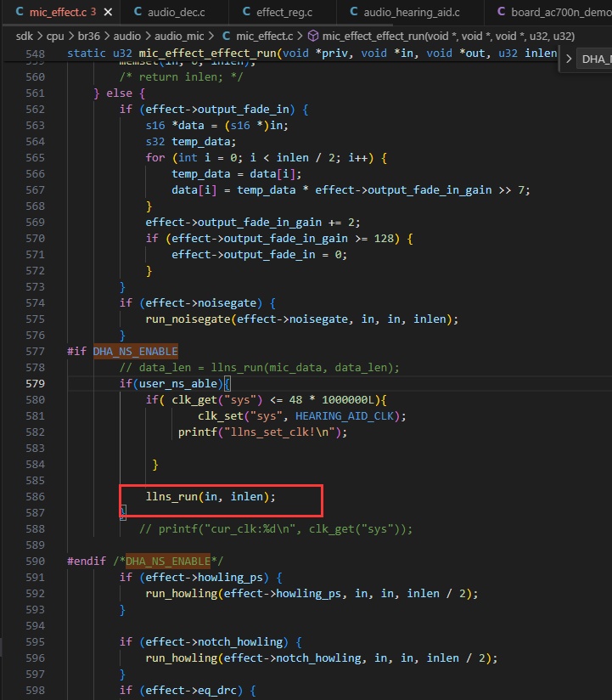Click the commented cur_clk printf line
The image size is (612, 700).
point(276,529)
